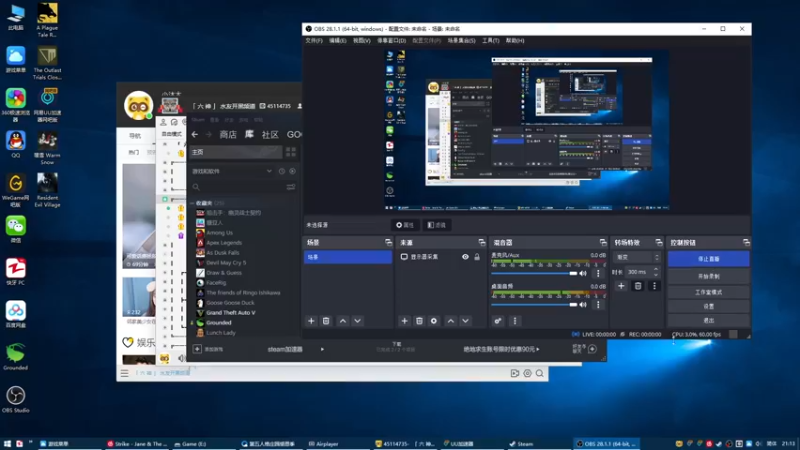This screenshot has height=450, width=800.
Task: Select 场景 item in Scenes list
Action: coord(348,257)
